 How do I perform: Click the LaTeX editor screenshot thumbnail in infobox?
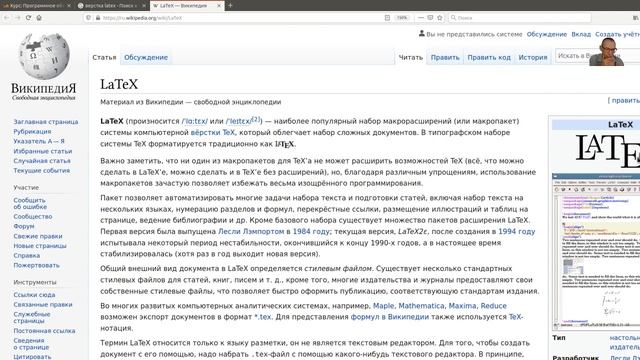pyautogui.click(x=596, y=251)
